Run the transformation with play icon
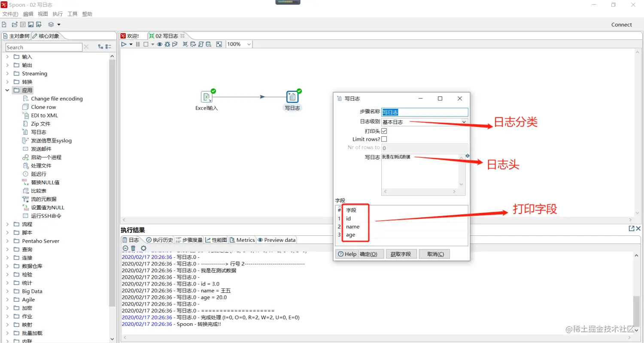 124,44
